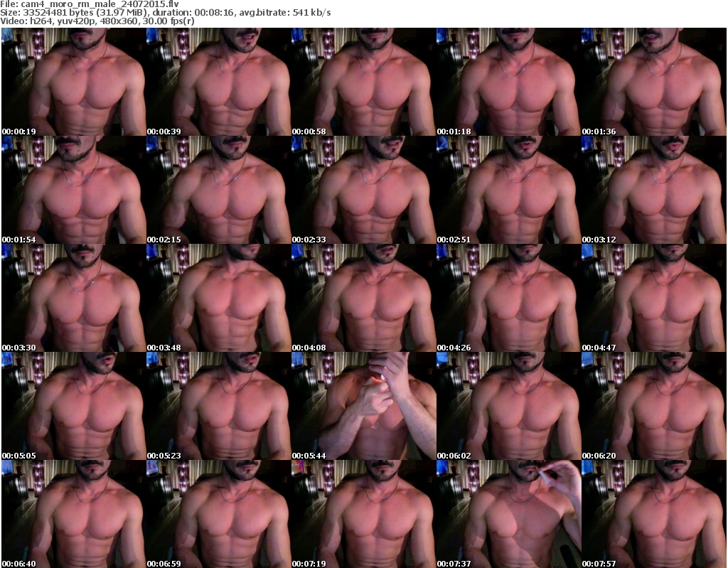Open the 00:07:37 thumbnail with hand raised
728x568 pixels.
508,514
